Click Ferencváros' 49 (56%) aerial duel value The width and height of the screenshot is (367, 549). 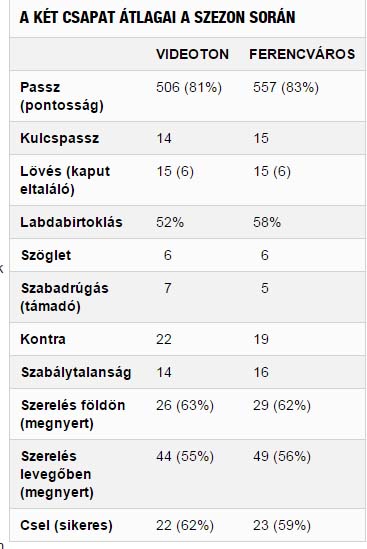(x=282, y=457)
